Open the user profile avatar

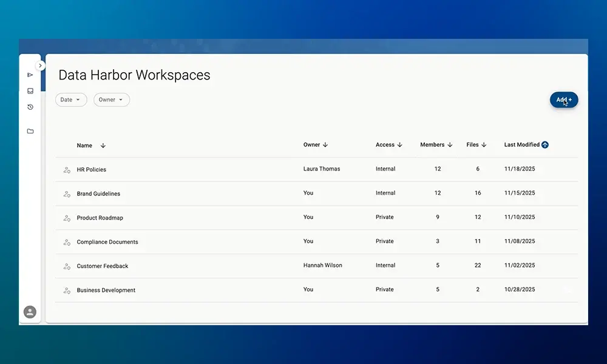[30, 312]
